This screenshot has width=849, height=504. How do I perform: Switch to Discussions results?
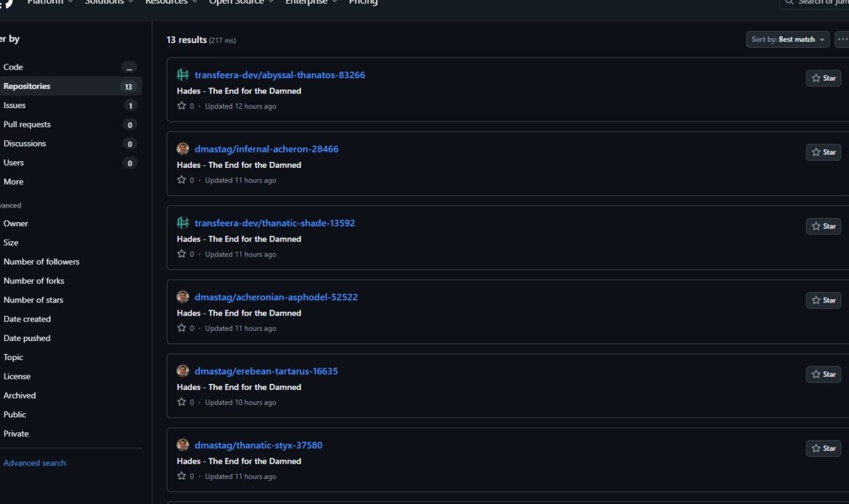(x=69, y=143)
